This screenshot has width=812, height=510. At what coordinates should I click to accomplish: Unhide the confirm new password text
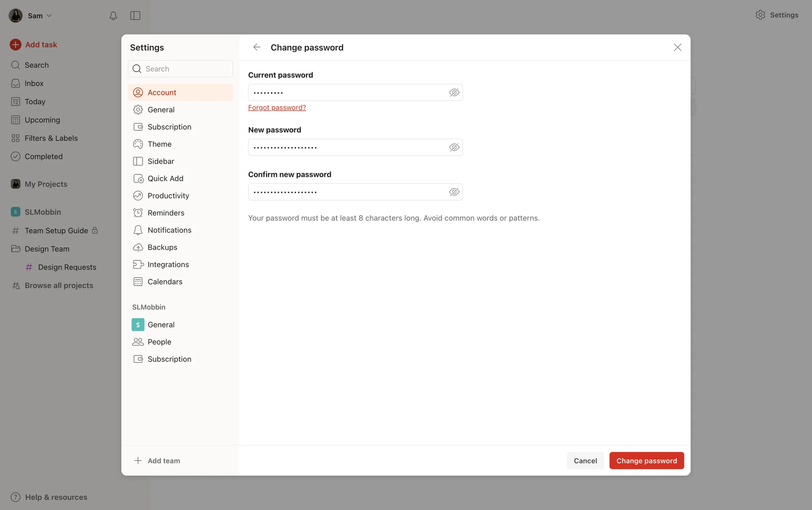[454, 192]
